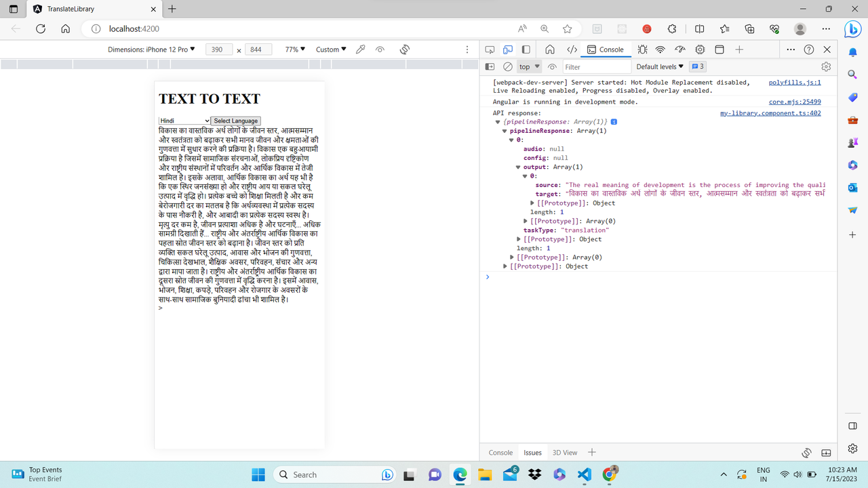Click the Windows Start button

pyautogui.click(x=258, y=474)
